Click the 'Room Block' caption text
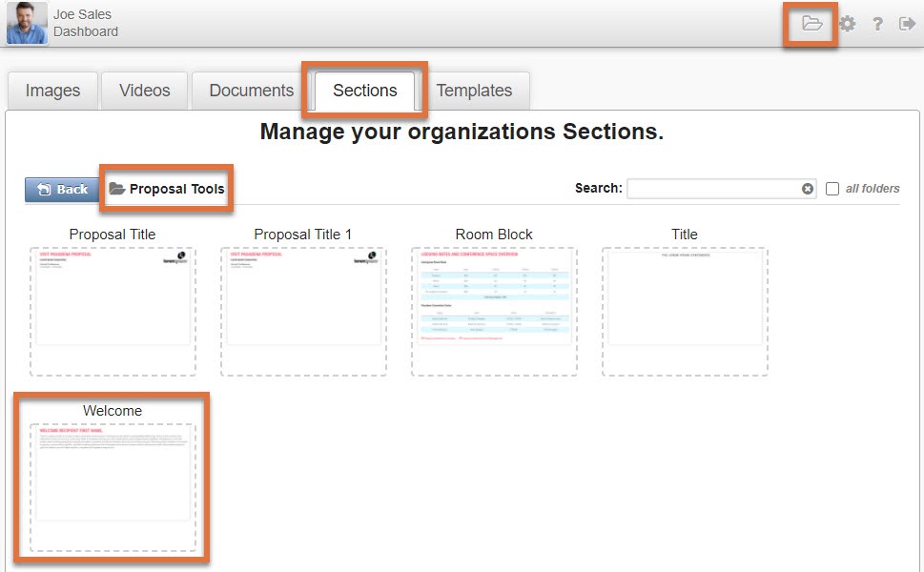This screenshot has height=572, width=924. pos(494,235)
